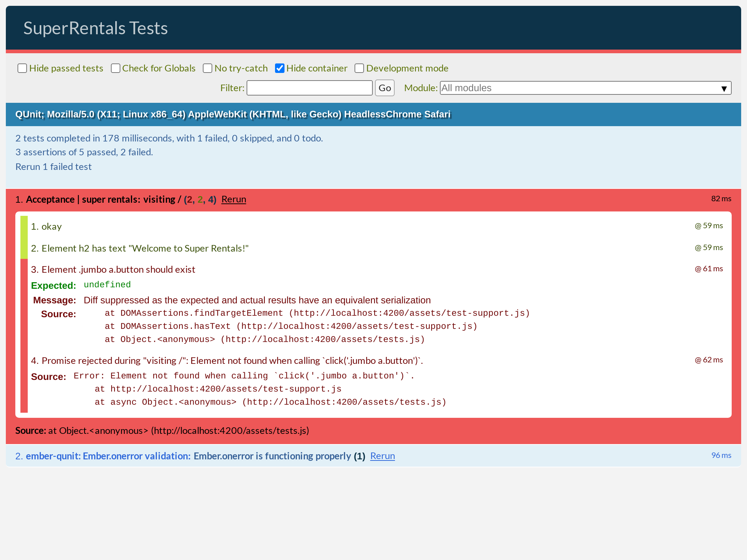Click the DOMAssertions.hasText stack line
747x560 pixels.
coord(291,326)
